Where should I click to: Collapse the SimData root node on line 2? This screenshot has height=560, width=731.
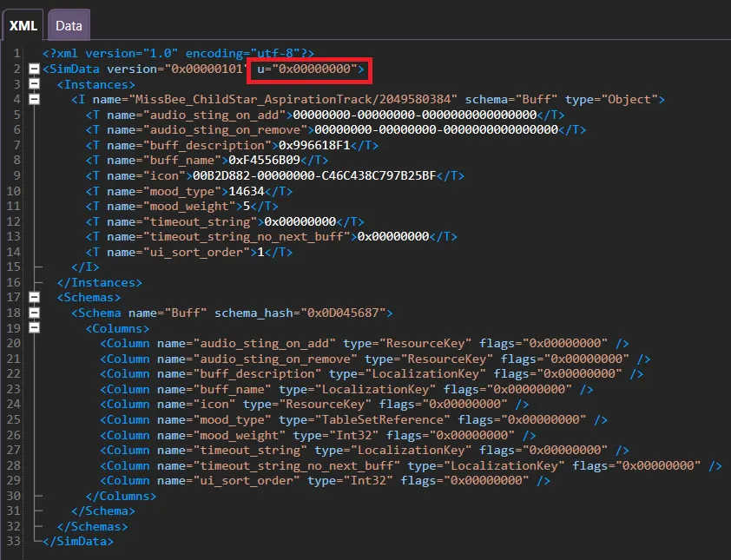click(x=34, y=69)
